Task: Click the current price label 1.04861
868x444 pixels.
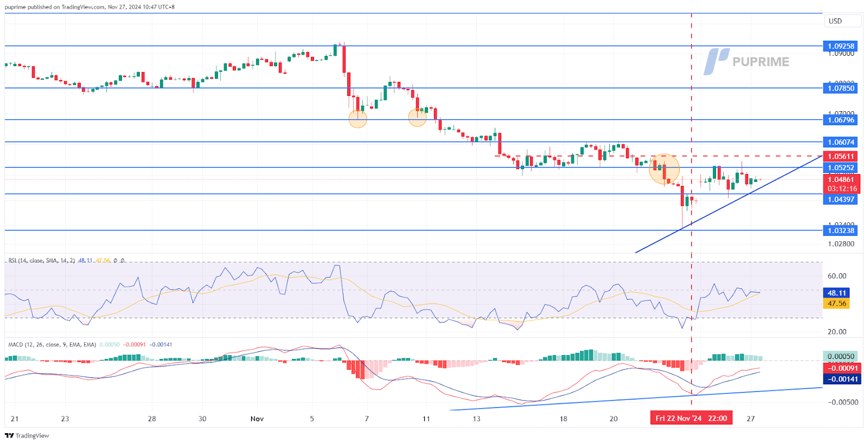Action: tap(841, 179)
